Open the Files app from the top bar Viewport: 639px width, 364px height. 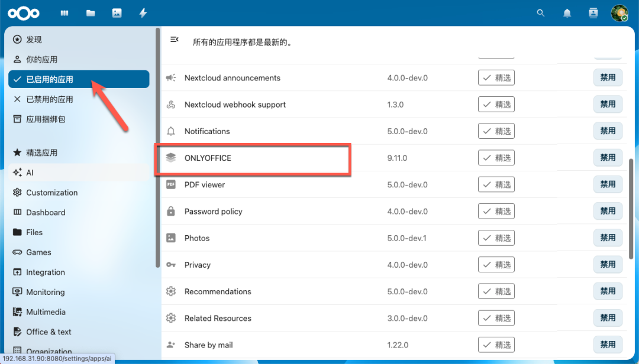[x=90, y=12]
